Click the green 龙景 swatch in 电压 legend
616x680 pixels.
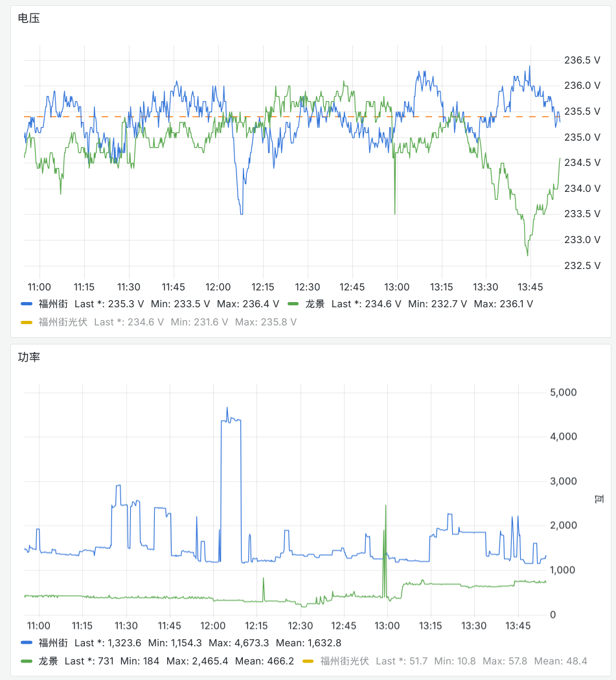tap(293, 304)
